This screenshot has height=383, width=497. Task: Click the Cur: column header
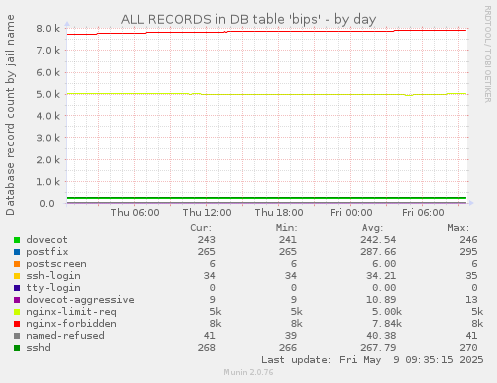(201, 228)
